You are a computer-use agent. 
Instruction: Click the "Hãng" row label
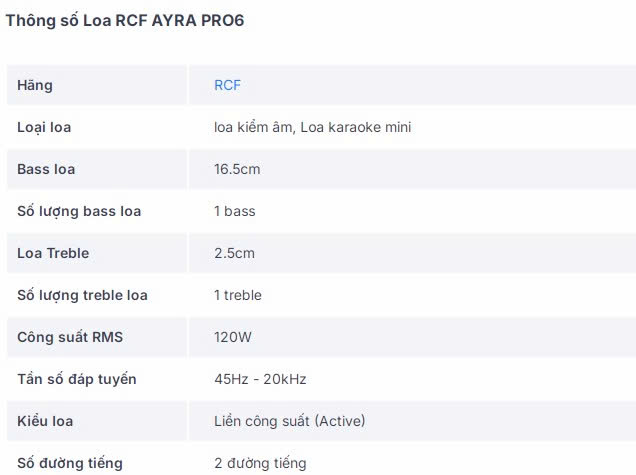point(35,85)
